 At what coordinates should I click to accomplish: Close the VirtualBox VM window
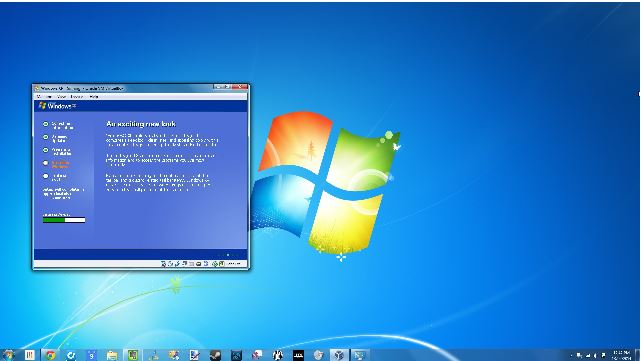pyautogui.click(x=240, y=87)
